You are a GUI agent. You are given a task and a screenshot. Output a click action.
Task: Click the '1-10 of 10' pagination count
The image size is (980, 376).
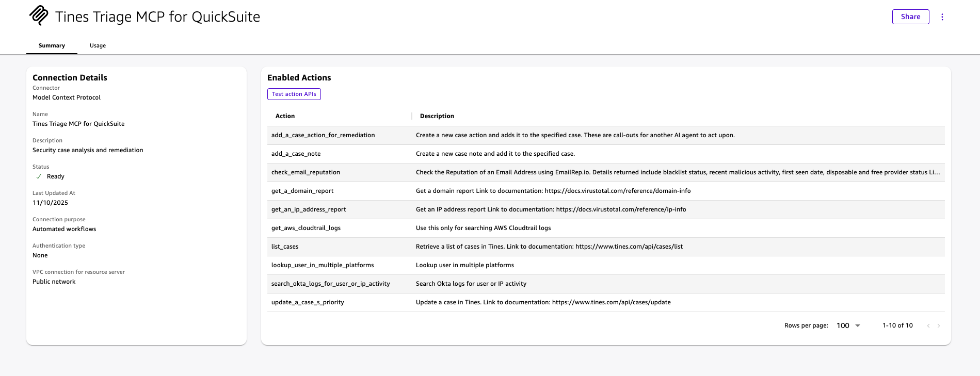(897, 325)
